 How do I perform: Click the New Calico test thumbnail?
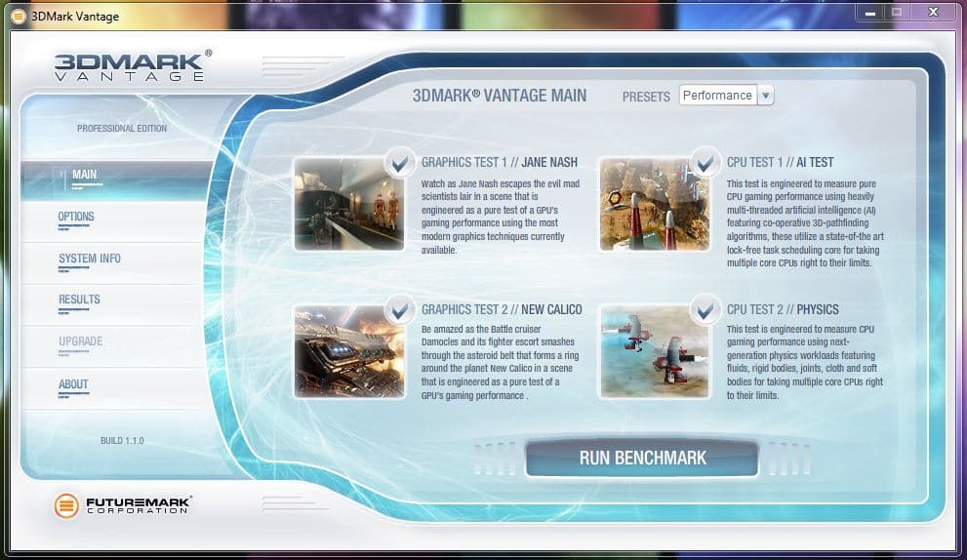click(x=349, y=351)
